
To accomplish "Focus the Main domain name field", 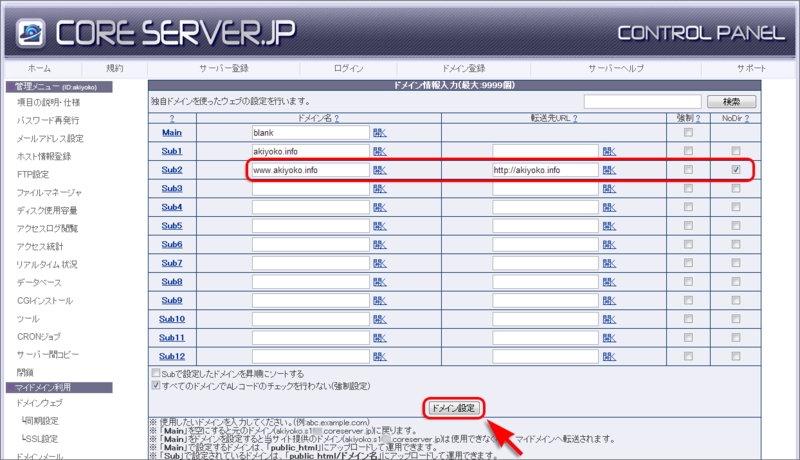I will pyautogui.click(x=310, y=133).
